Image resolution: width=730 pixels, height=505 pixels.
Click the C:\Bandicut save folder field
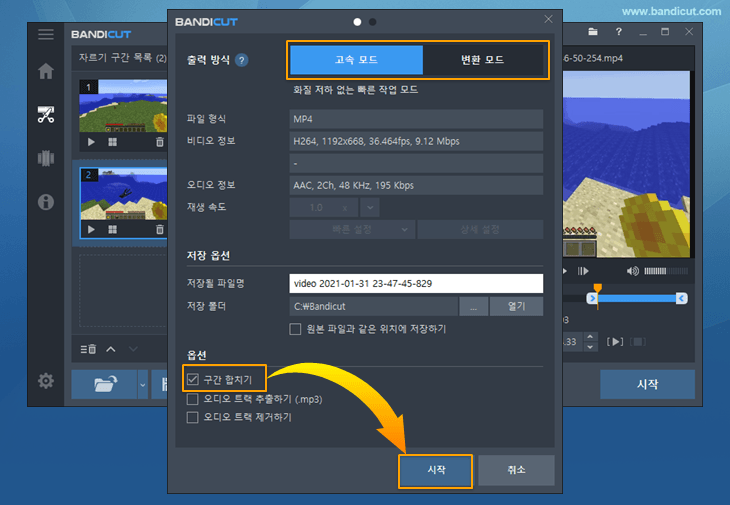click(x=373, y=306)
